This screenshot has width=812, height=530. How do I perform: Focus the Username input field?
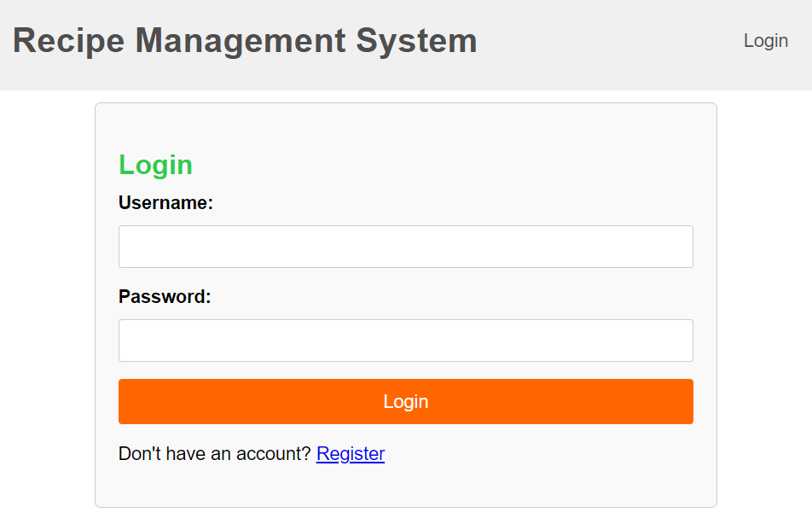pos(405,247)
